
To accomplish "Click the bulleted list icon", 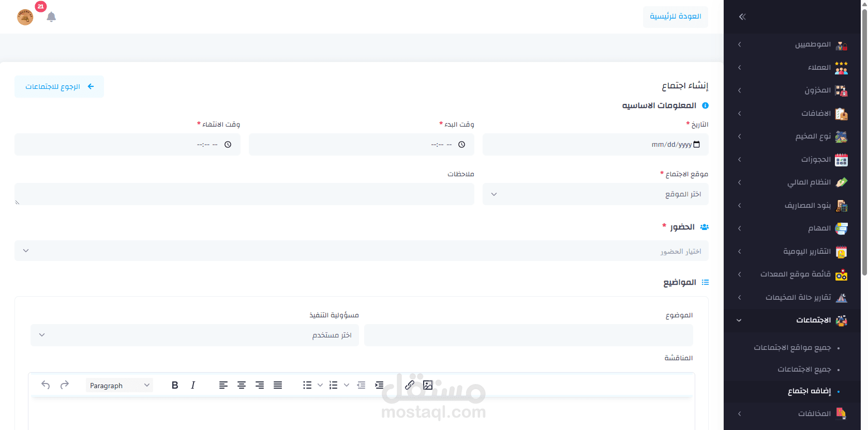I will pyautogui.click(x=307, y=385).
